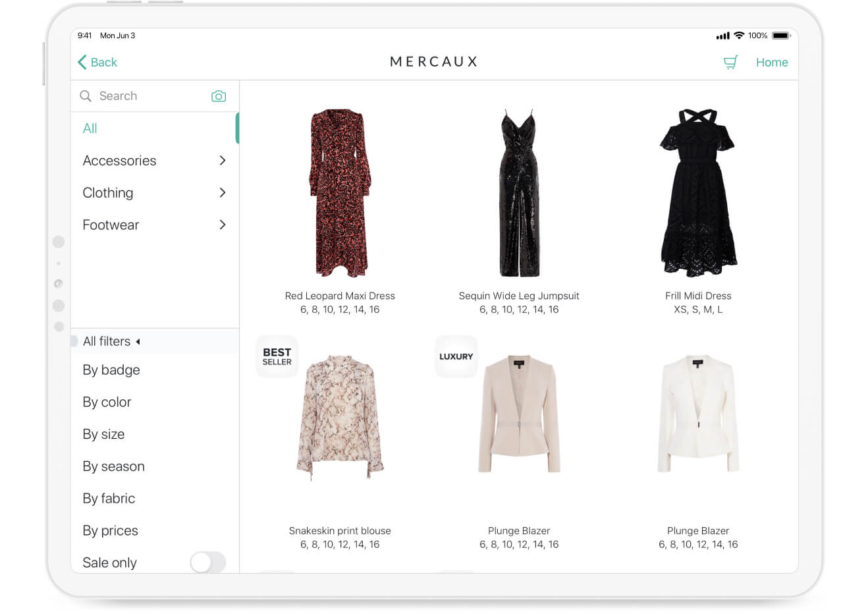Select the All category tab
This screenshot has width=868, height=614.
click(x=90, y=128)
